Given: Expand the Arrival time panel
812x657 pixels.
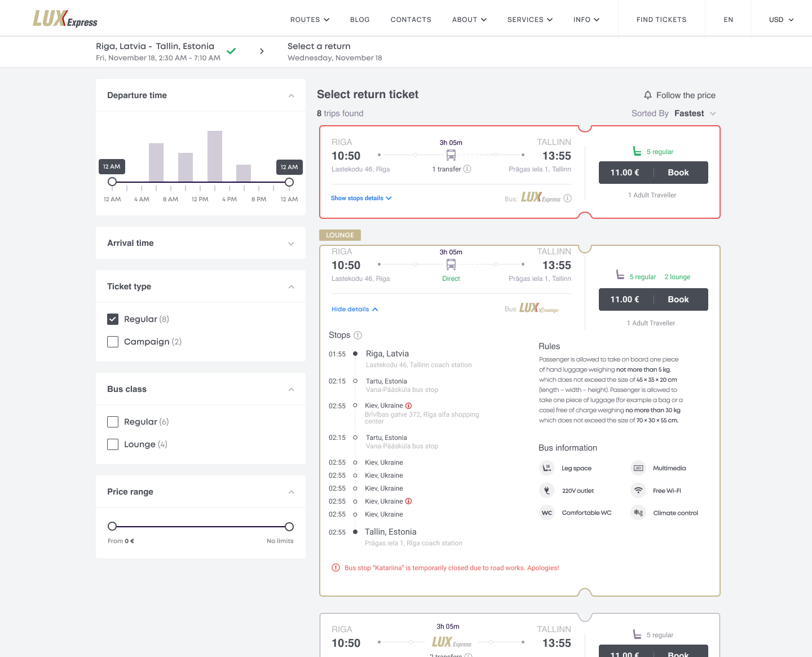Looking at the screenshot, I should [x=291, y=244].
